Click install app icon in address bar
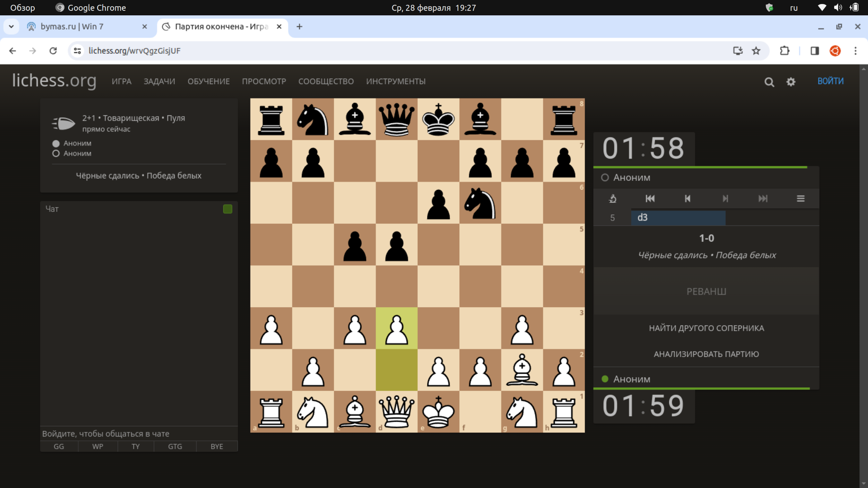The width and height of the screenshot is (868, 488). pyautogui.click(x=738, y=51)
